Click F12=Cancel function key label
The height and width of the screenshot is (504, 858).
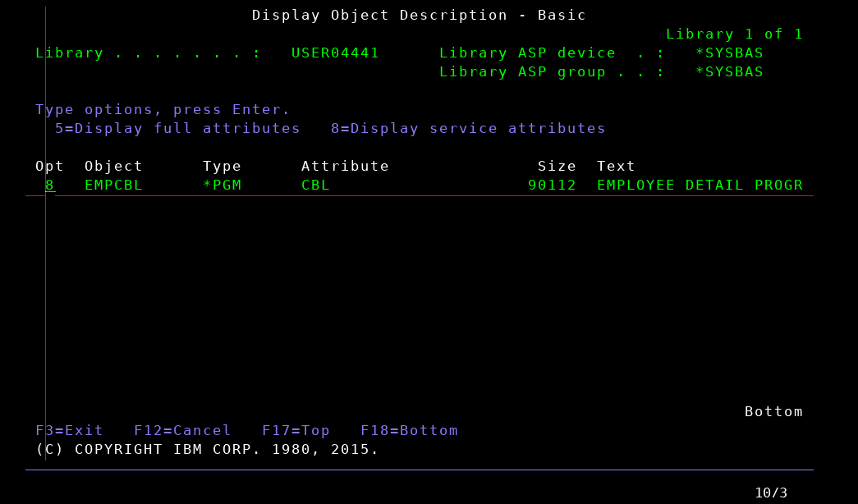click(183, 431)
